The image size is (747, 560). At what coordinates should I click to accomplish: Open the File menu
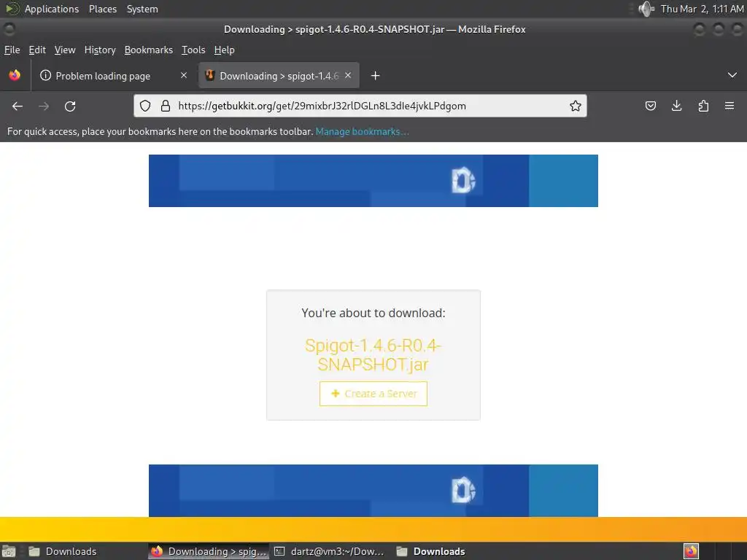coord(12,50)
